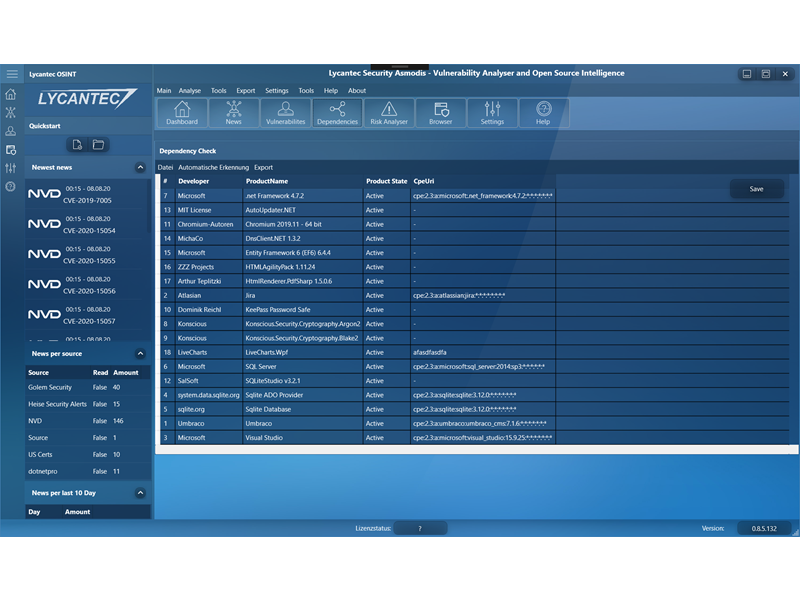800x600 pixels.
Task: Click the CpeUri cell for Umbraco
Action: (483, 423)
